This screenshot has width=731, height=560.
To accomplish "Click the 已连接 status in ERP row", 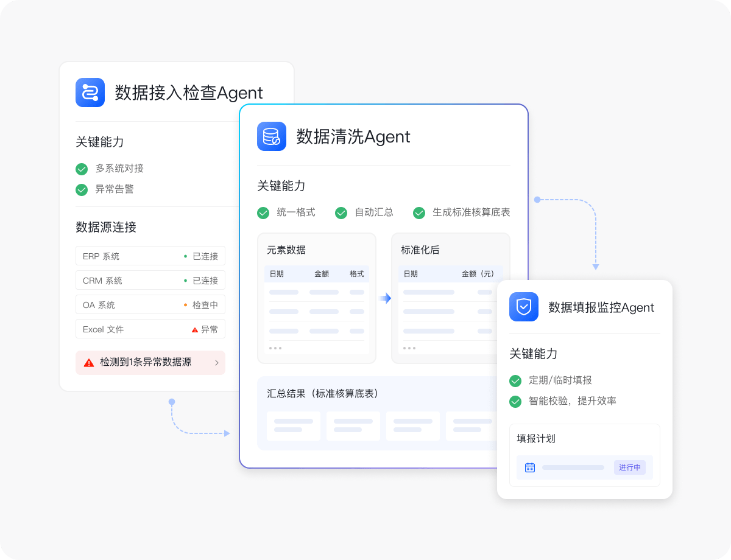I will (205, 256).
